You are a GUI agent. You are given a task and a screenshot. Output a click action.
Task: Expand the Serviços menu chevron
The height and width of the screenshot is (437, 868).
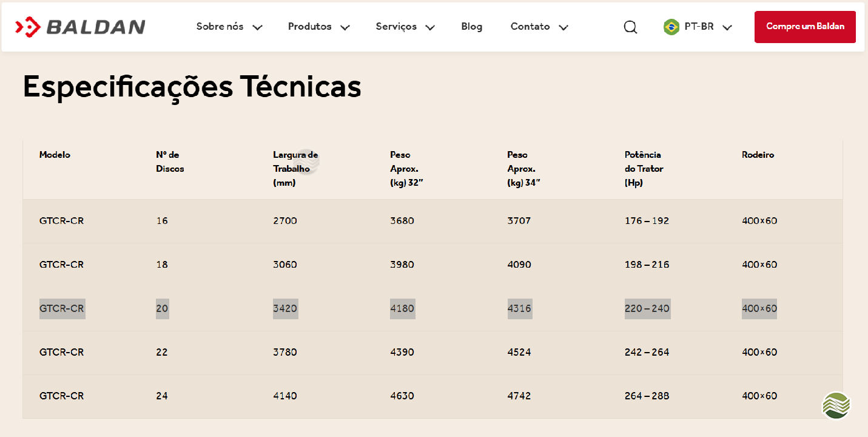pyautogui.click(x=430, y=27)
